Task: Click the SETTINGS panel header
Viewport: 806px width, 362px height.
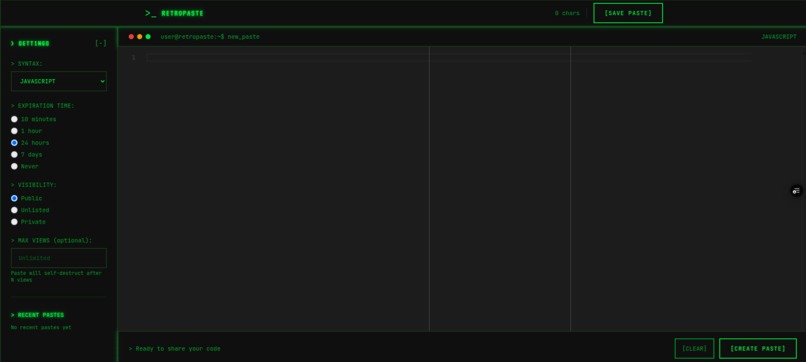Action: point(30,44)
